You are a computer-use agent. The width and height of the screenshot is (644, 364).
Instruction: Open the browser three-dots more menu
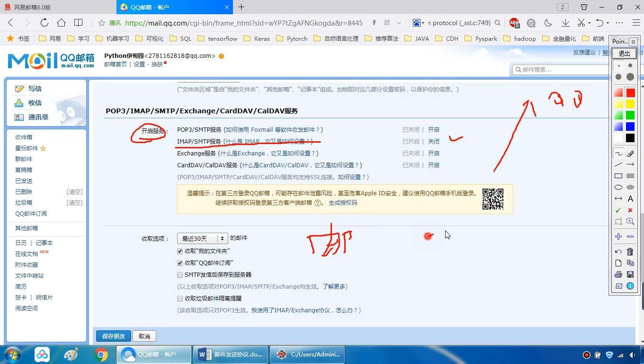pyautogui.click(x=619, y=23)
